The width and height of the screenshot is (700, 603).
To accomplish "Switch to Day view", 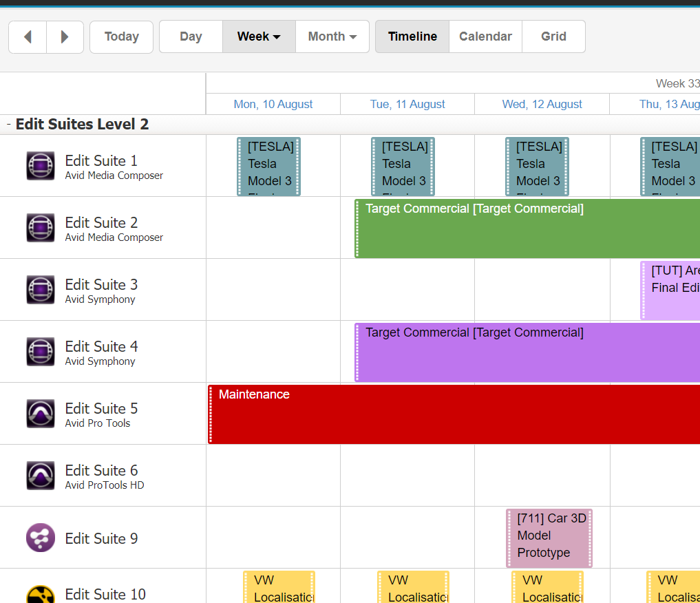I will point(191,36).
